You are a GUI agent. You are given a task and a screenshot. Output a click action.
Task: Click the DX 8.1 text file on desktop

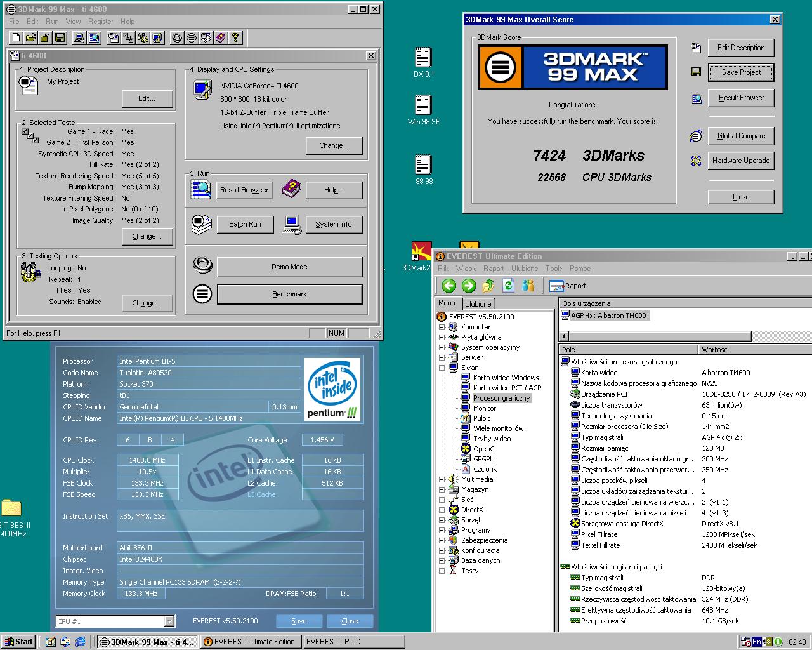coord(423,62)
